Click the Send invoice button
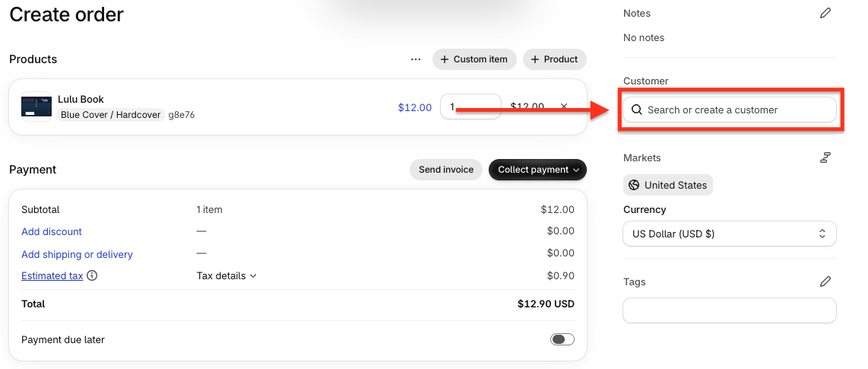 (445, 170)
